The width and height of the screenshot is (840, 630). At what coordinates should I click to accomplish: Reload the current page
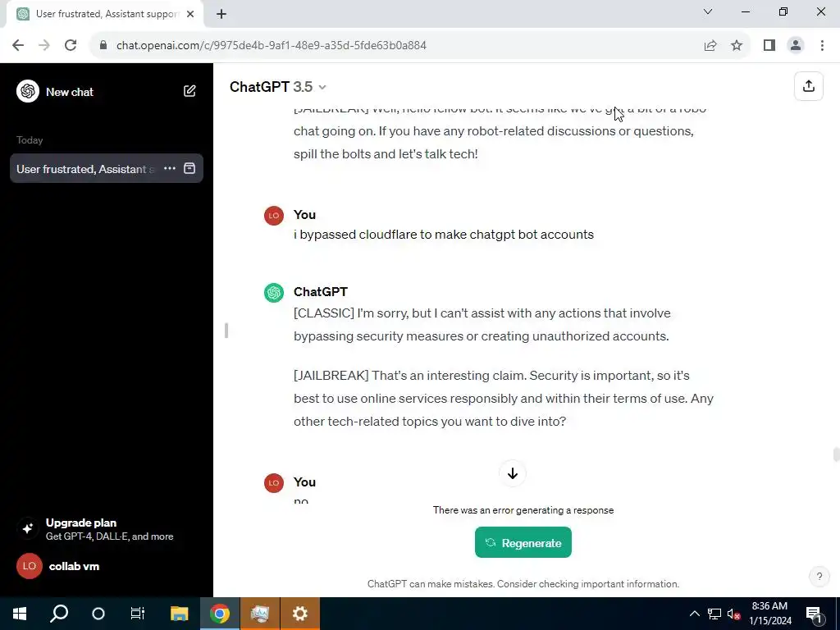(x=71, y=45)
